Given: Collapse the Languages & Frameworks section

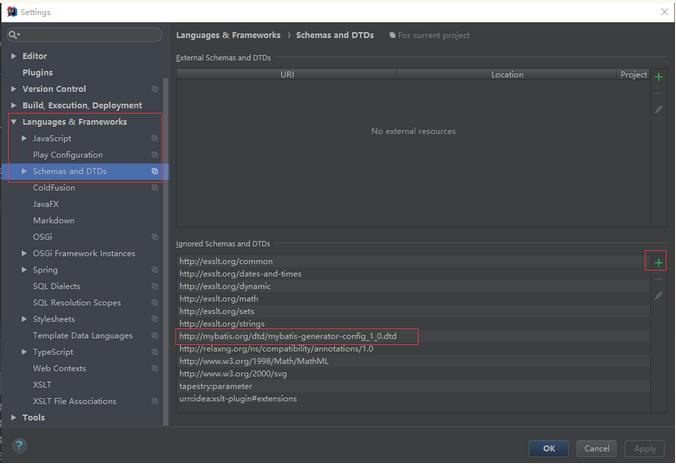Looking at the screenshot, I should [x=14, y=122].
